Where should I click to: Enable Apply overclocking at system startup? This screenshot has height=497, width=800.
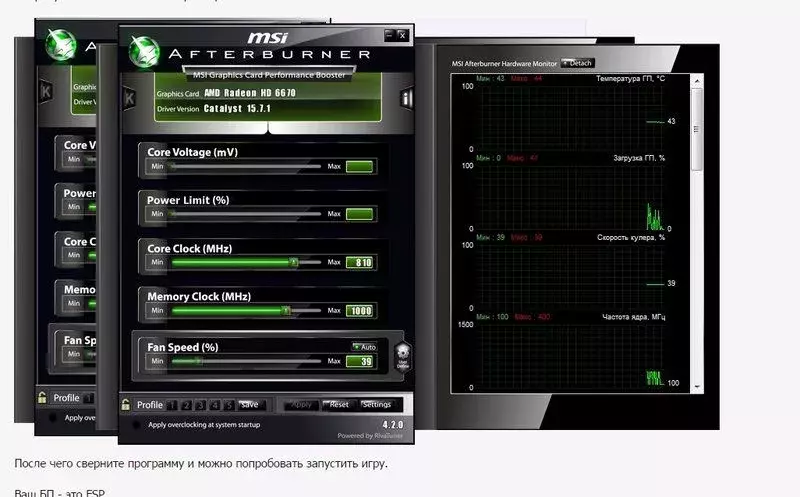pyautogui.click(x=136, y=425)
